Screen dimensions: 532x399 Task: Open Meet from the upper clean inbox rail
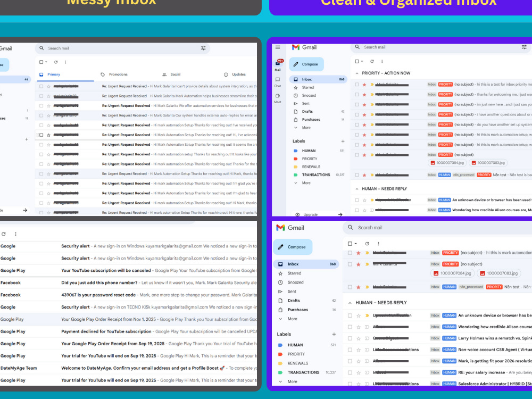click(x=278, y=96)
